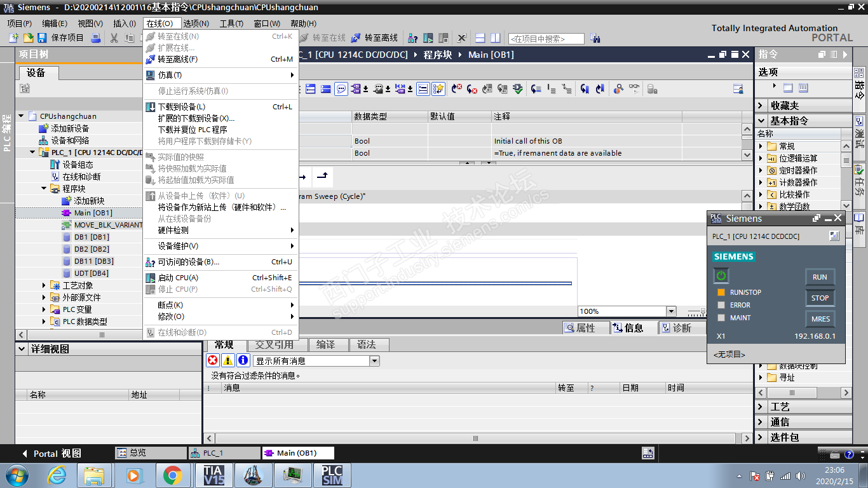Image resolution: width=868 pixels, height=488 pixels.
Task: Open the 显示所有消息 filter dropdown
Action: (x=374, y=361)
